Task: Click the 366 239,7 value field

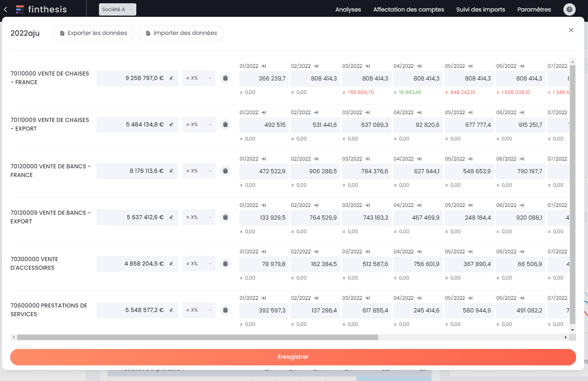Action: pyautogui.click(x=264, y=78)
